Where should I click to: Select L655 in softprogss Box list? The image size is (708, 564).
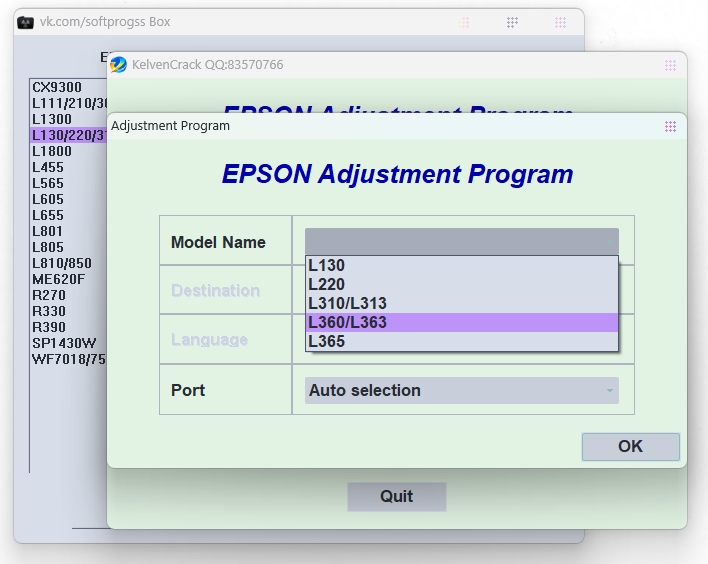[69, 215]
